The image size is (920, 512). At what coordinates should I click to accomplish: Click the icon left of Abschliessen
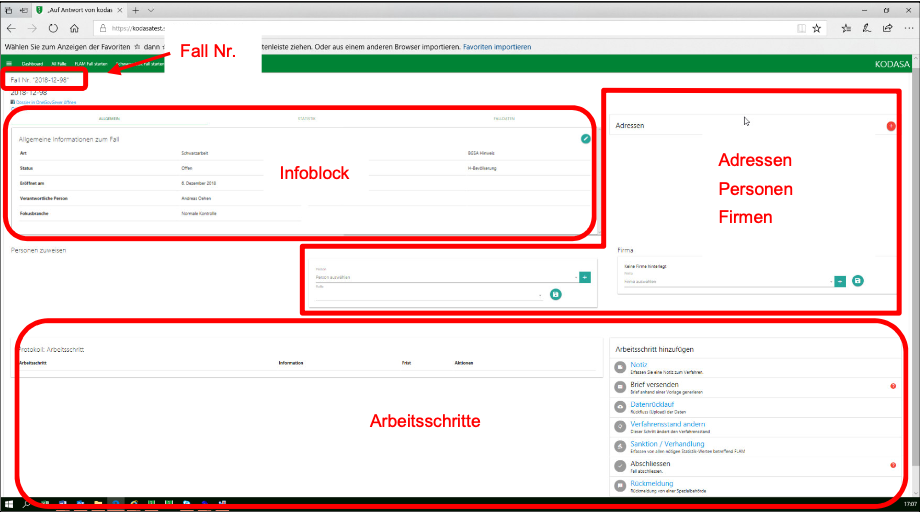(620, 466)
